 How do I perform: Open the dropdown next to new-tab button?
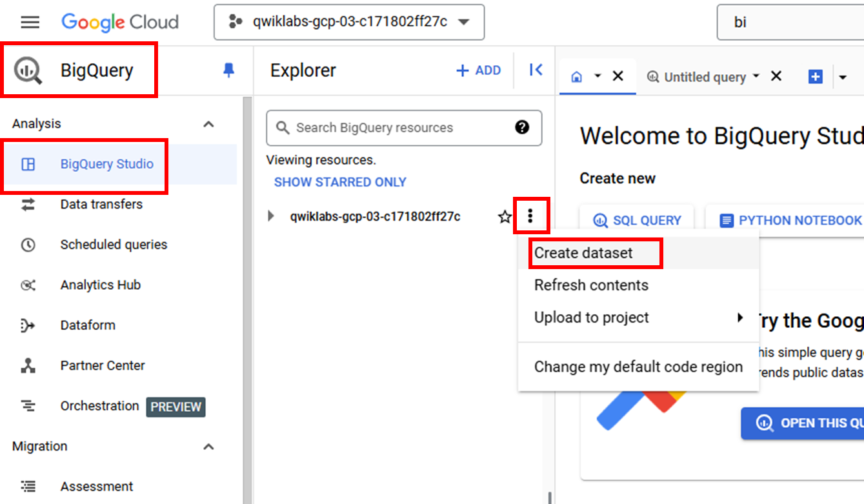pyautogui.click(x=843, y=77)
